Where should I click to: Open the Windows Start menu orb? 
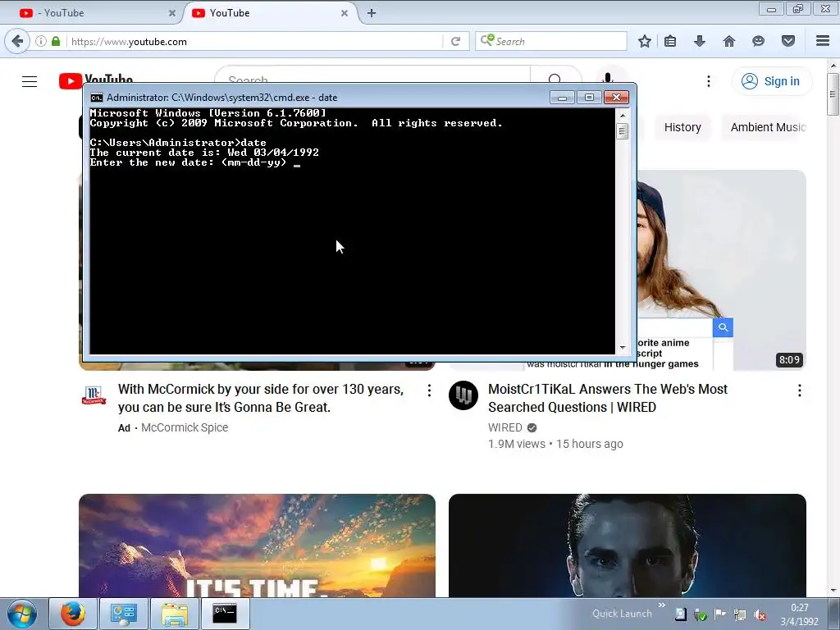(x=22, y=614)
